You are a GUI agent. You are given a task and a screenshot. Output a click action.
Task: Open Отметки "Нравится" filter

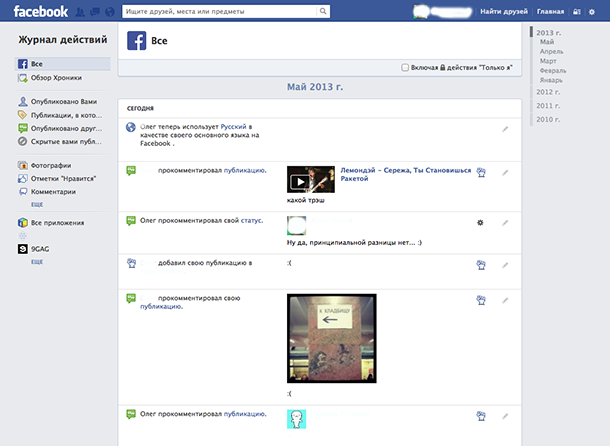click(57, 179)
